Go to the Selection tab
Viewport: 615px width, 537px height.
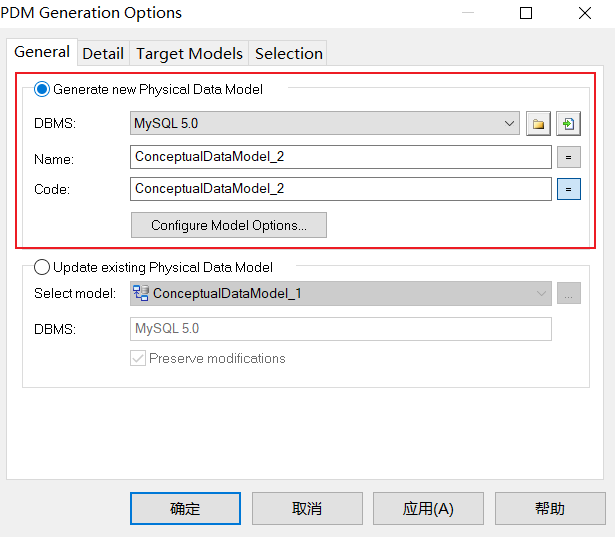click(x=288, y=53)
